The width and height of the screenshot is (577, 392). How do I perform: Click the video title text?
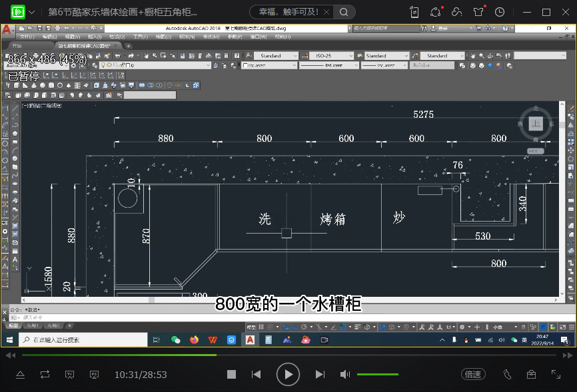[123, 12]
